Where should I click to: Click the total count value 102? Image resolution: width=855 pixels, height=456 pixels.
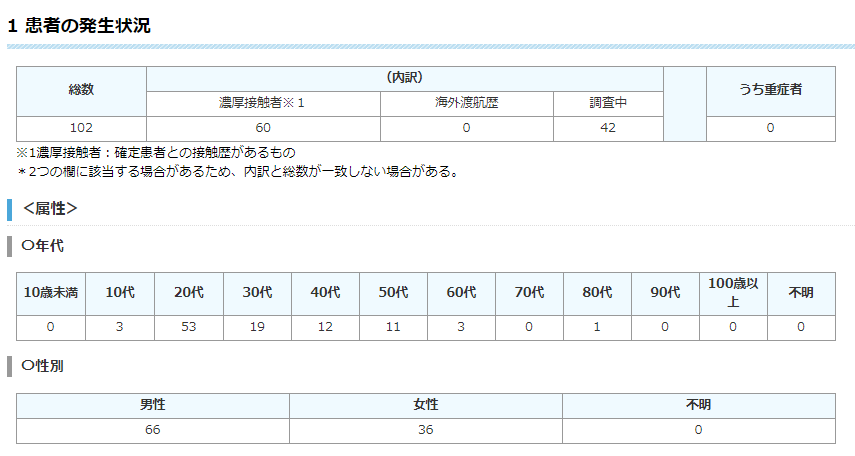81,128
